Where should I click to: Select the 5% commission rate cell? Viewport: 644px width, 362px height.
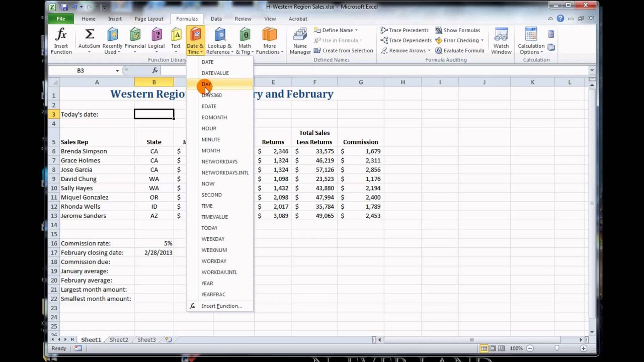click(x=154, y=243)
